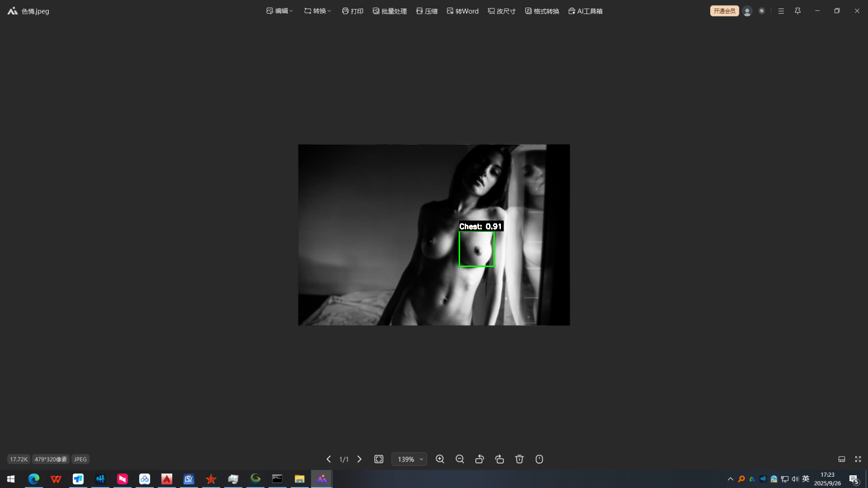Show image info using the info icon

pos(539,459)
